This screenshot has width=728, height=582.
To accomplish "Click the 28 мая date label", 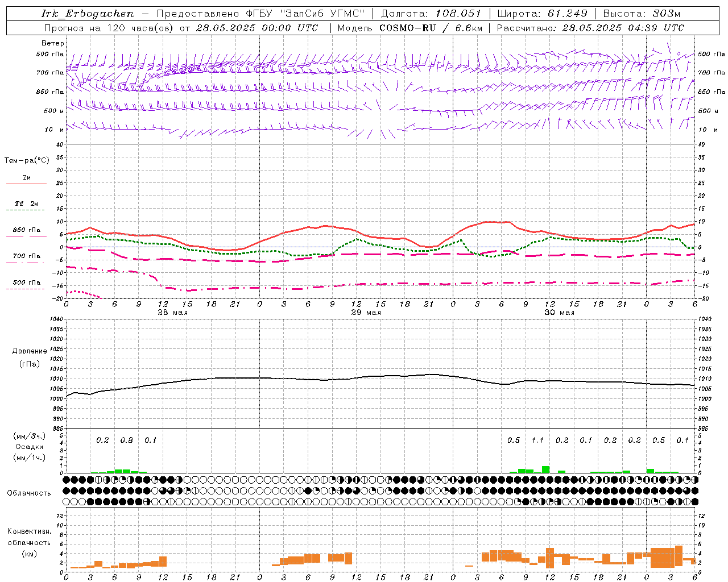I will [173, 313].
